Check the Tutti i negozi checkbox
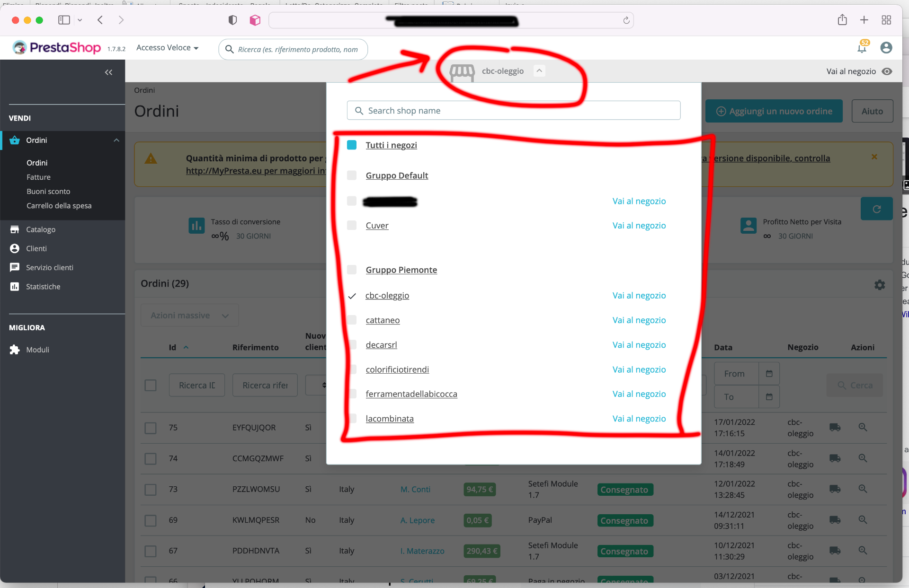 (x=352, y=145)
